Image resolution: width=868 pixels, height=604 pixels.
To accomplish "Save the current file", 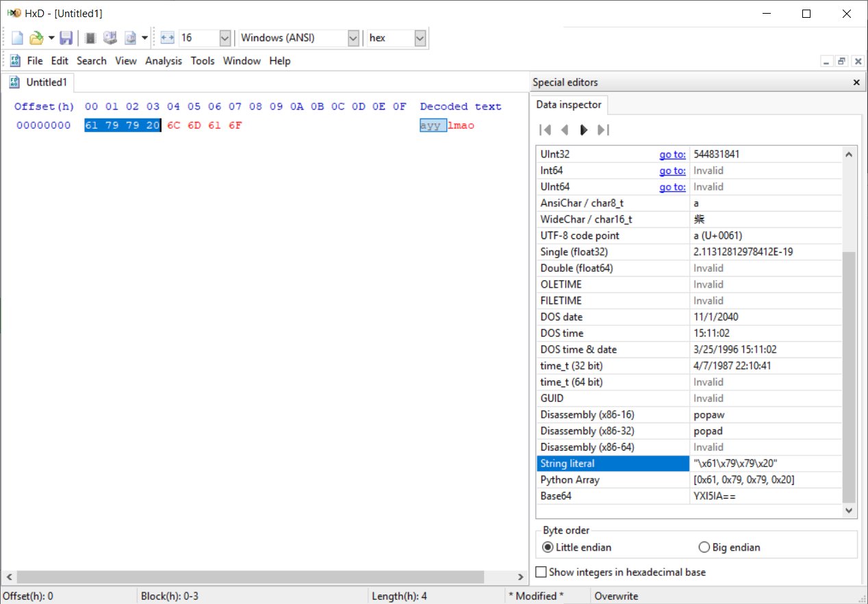I will point(66,38).
